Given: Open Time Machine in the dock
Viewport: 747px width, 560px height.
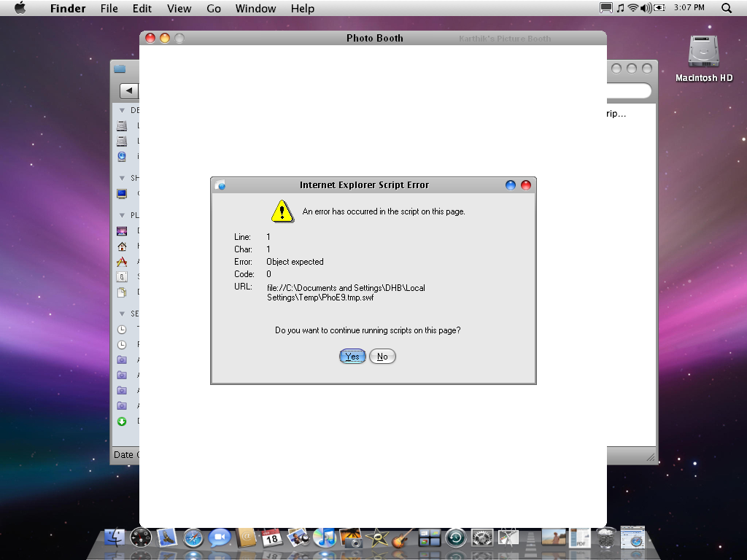Looking at the screenshot, I should 455,538.
